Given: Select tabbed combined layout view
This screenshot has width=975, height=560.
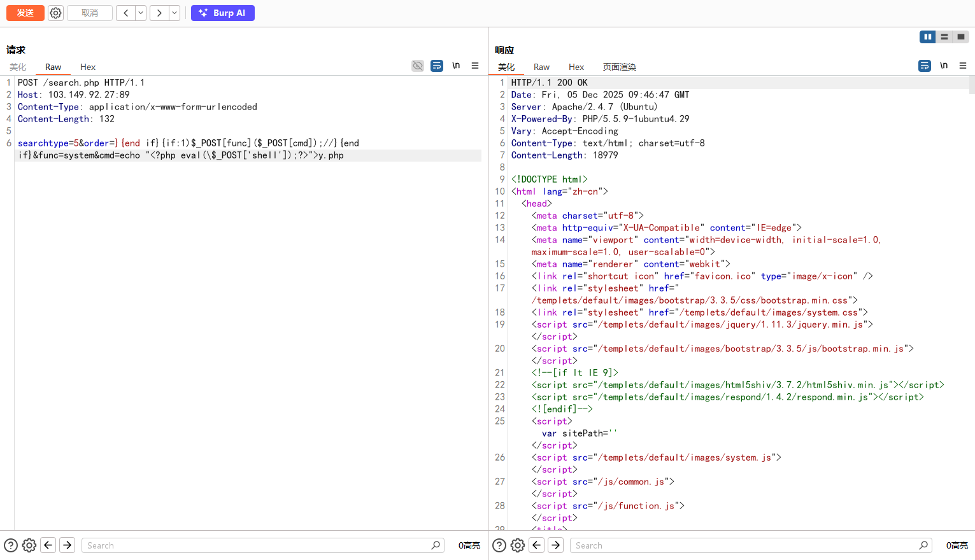Looking at the screenshot, I should pos(961,37).
